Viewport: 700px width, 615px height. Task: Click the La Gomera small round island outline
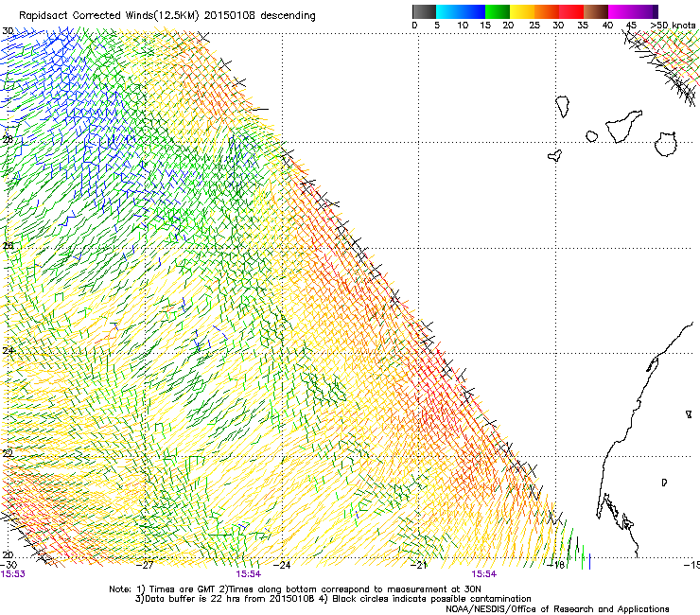592,136
